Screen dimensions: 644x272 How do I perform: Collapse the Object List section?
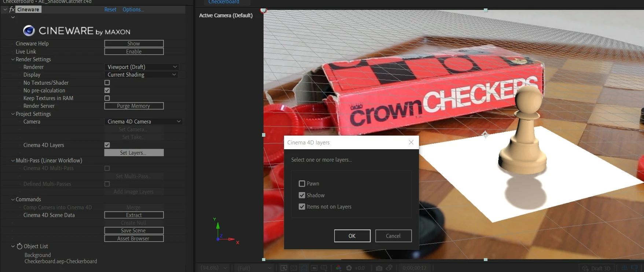tap(13, 246)
